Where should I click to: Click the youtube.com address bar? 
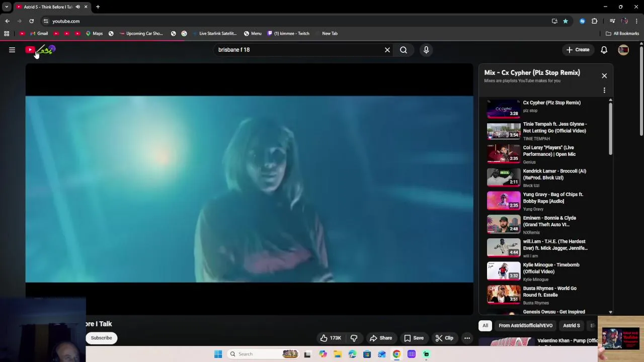pos(297,21)
